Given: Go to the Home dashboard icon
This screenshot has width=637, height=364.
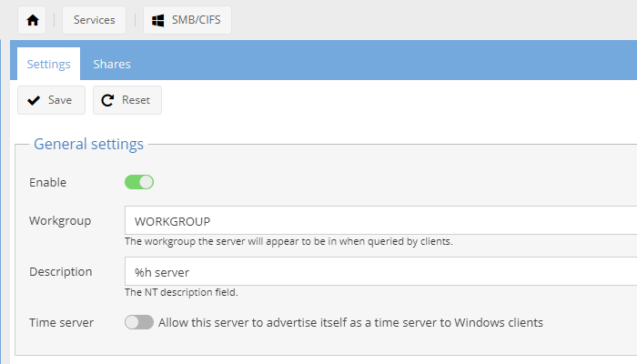Looking at the screenshot, I should click(34, 20).
